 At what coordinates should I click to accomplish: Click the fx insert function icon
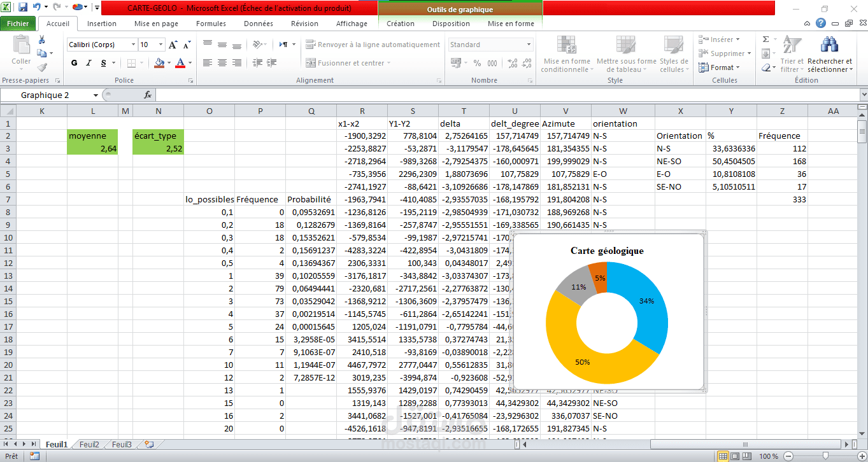coord(148,95)
